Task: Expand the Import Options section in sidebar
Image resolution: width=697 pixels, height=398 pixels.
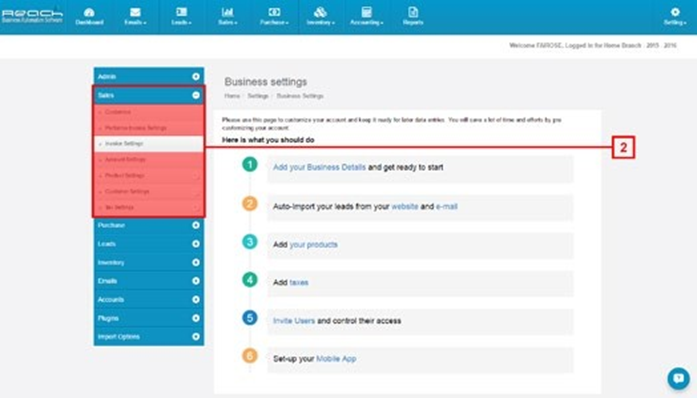Action: tap(149, 337)
